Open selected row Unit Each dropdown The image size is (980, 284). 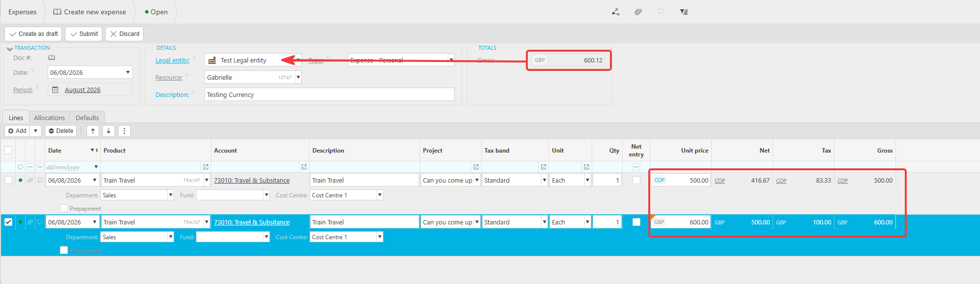587,222
